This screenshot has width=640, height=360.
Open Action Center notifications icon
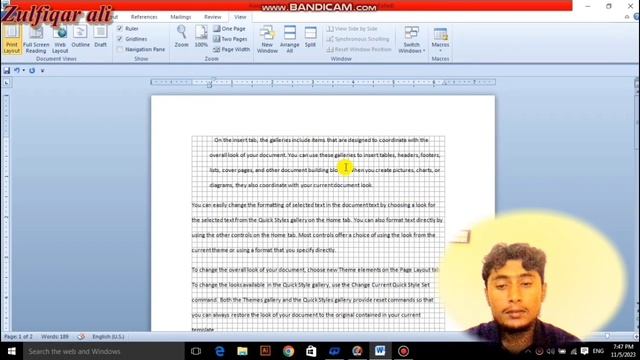(584, 351)
